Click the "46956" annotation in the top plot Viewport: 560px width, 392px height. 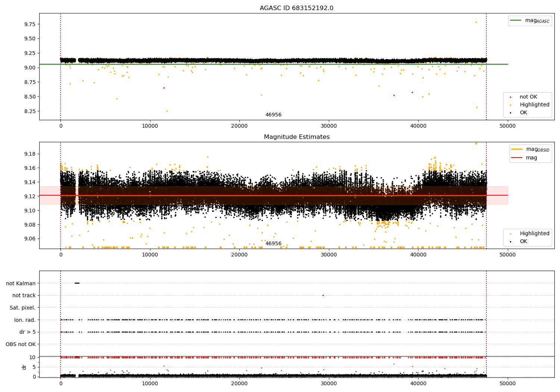pos(273,115)
